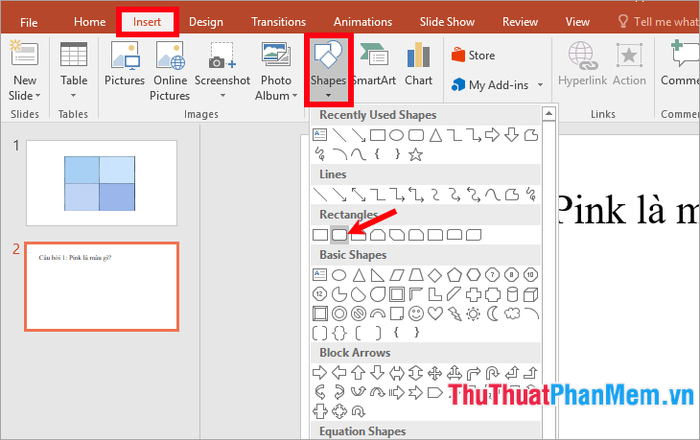700x440 pixels.
Task: Select slide 1 thumbnail
Action: coord(101,183)
